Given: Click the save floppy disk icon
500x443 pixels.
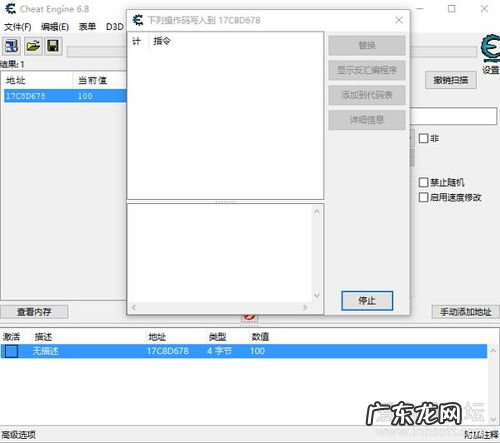Looking at the screenshot, I should (53, 46).
